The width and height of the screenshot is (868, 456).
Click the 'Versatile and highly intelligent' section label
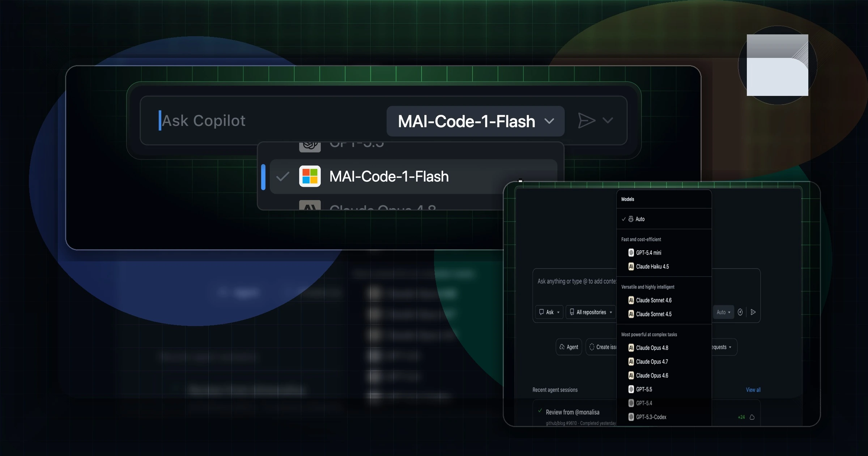pyautogui.click(x=648, y=287)
